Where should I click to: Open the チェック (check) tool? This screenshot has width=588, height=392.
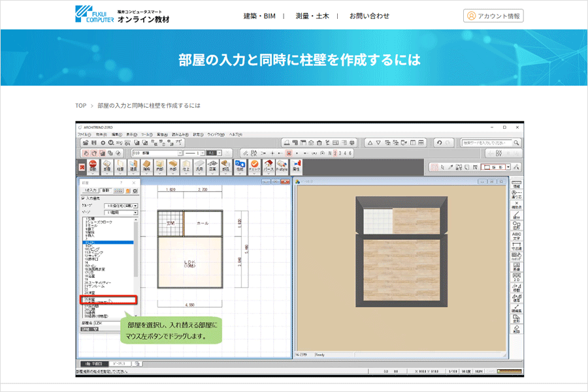(x=254, y=167)
